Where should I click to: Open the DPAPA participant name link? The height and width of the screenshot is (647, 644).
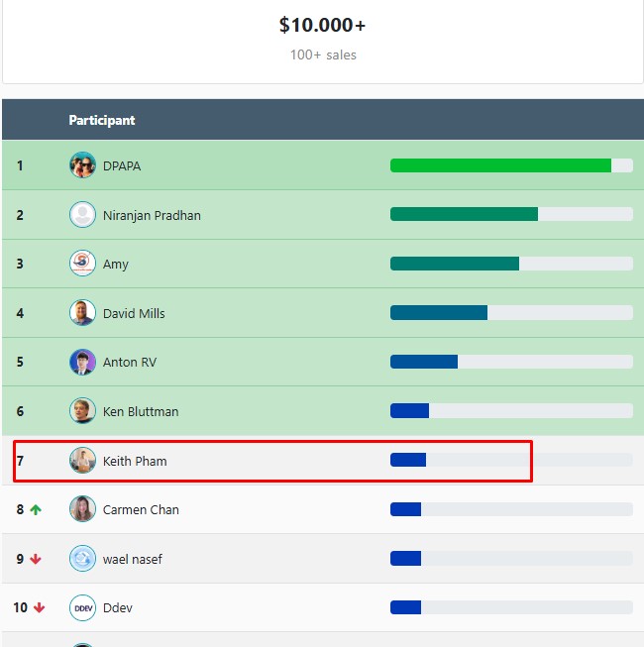[122, 165]
